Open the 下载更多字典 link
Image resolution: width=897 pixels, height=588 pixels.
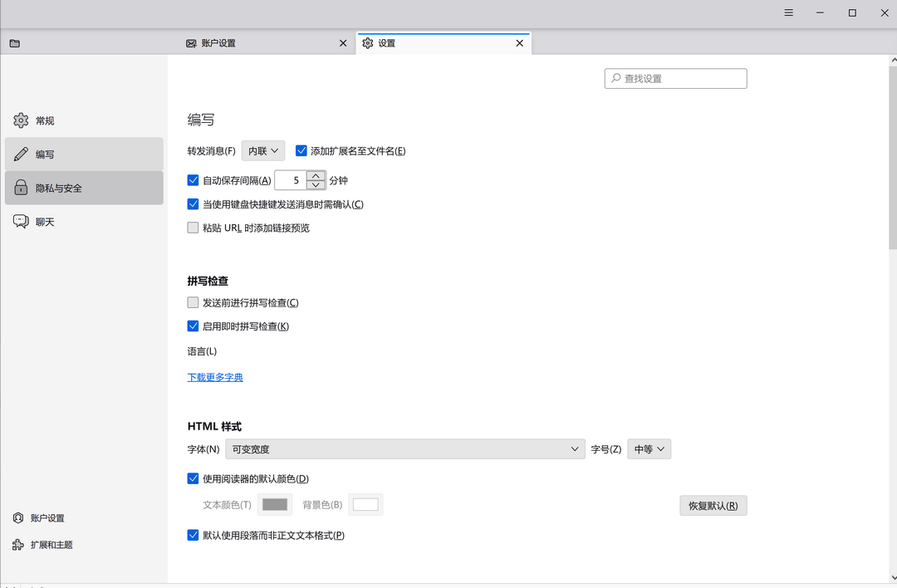click(x=214, y=376)
